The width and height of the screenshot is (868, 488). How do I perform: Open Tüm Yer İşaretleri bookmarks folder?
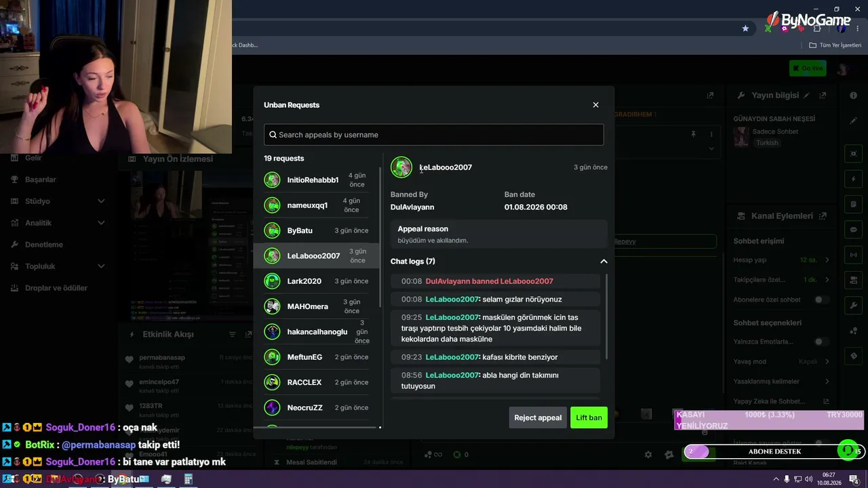click(835, 45)
